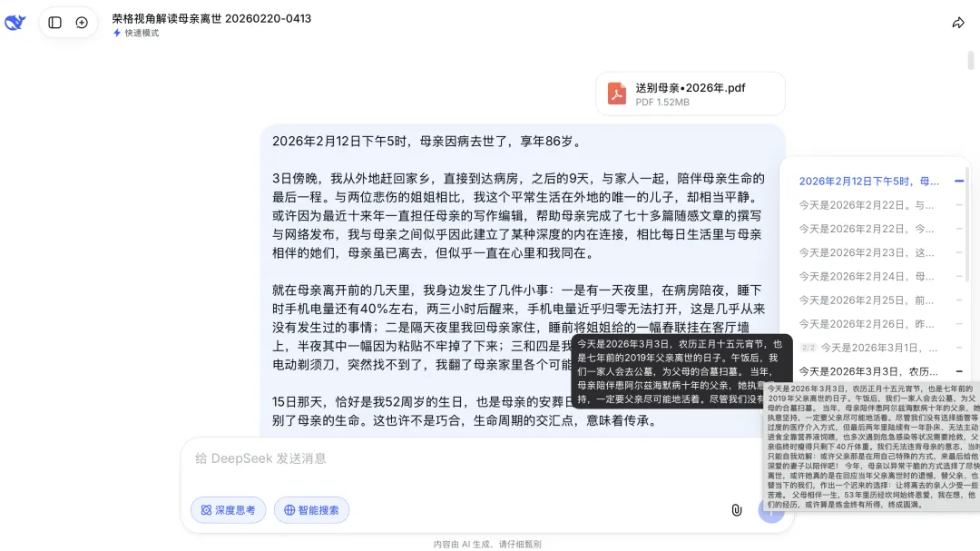Open the PDF file icon attachment
Screen dimensions: 980x551
[x=617, y=93]
